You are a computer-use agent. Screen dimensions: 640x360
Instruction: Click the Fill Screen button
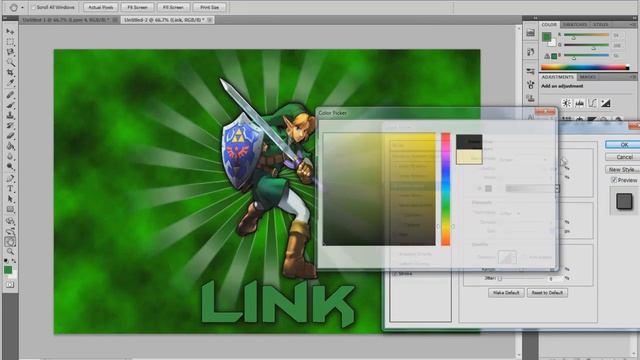(x=173, y=7)
